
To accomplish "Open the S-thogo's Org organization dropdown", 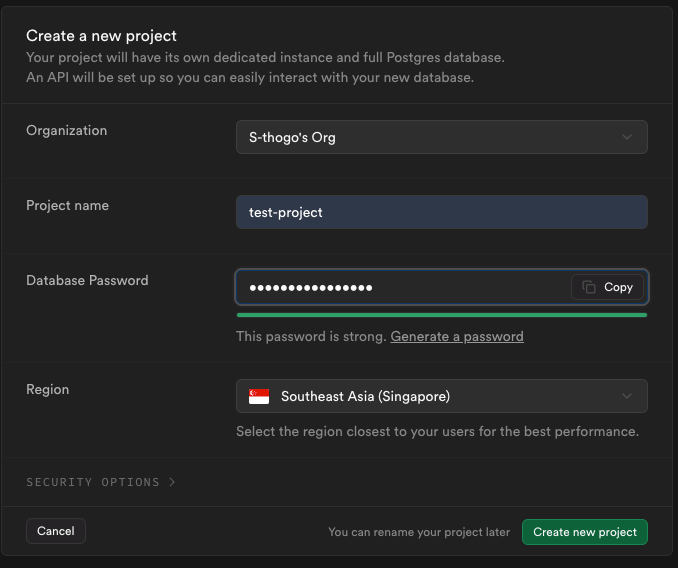I will coord(441,137).
